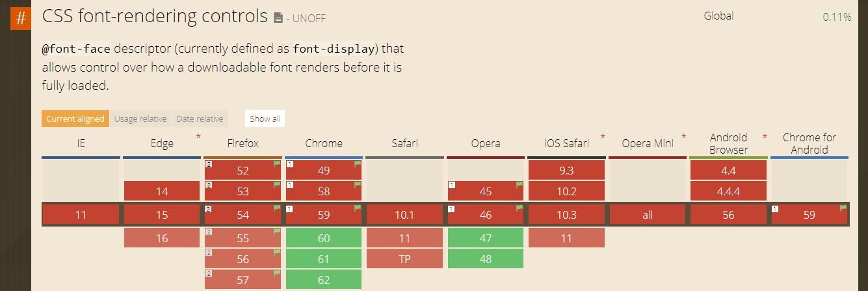Select the Safari TP version cell
The image size is (868, 291).
(404, 259)
